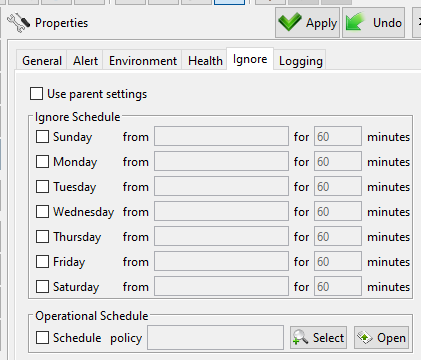Click the Select magnifier button
This screenshot has width=421, height=360.
tap(318, 338)
